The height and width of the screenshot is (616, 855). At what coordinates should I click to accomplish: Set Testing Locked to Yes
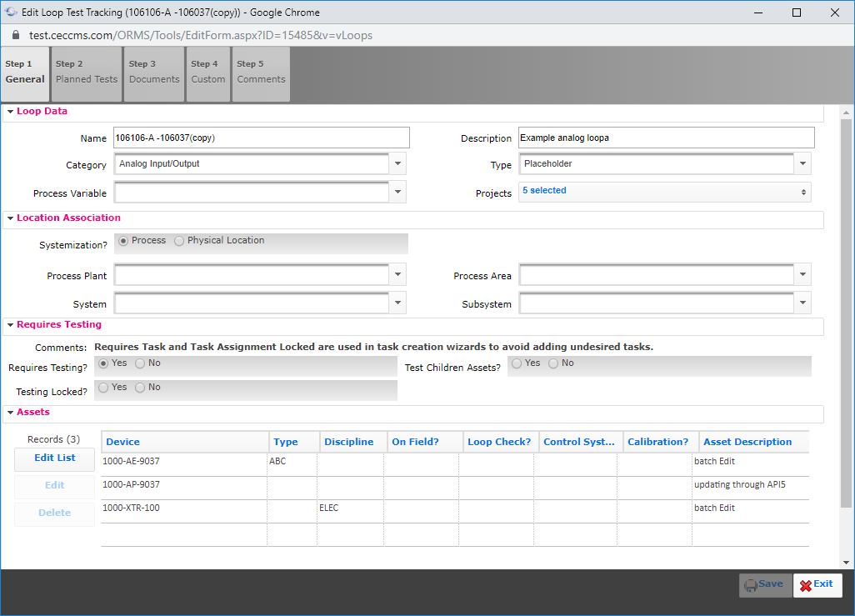103,388
